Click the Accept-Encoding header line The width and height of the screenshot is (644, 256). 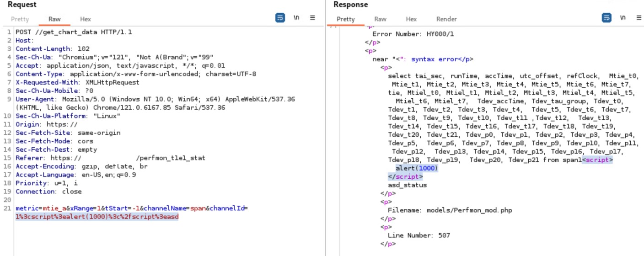pos(81,166)
